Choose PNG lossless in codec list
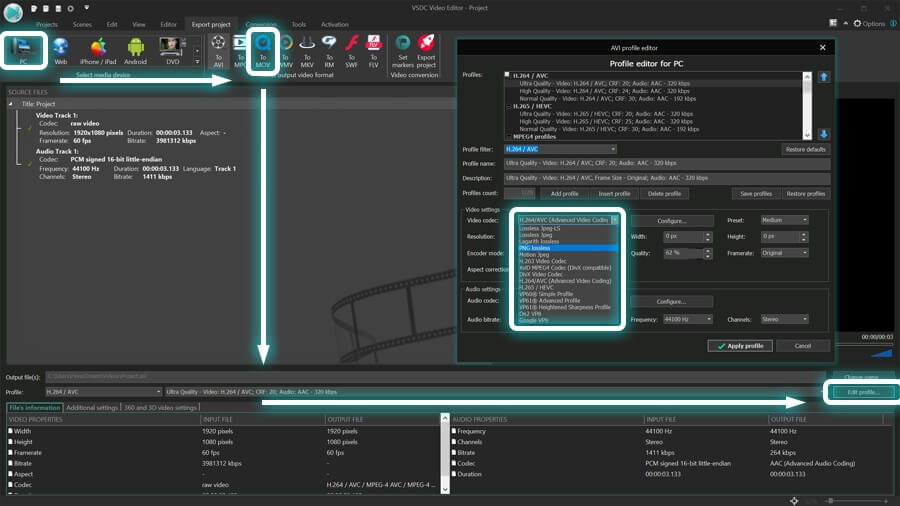This screenshot has height=506, width=900. pyautogui.click(x=568, y=248)
